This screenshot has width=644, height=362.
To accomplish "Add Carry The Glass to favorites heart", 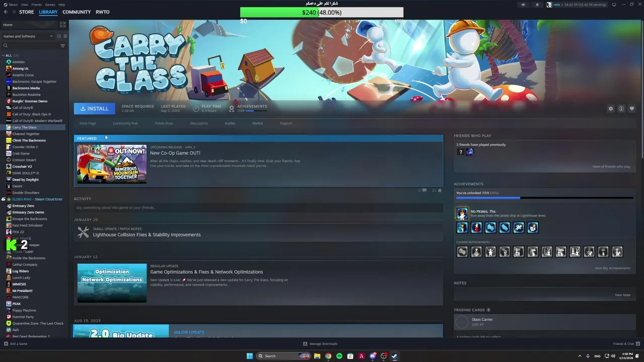I will [632, 109].
